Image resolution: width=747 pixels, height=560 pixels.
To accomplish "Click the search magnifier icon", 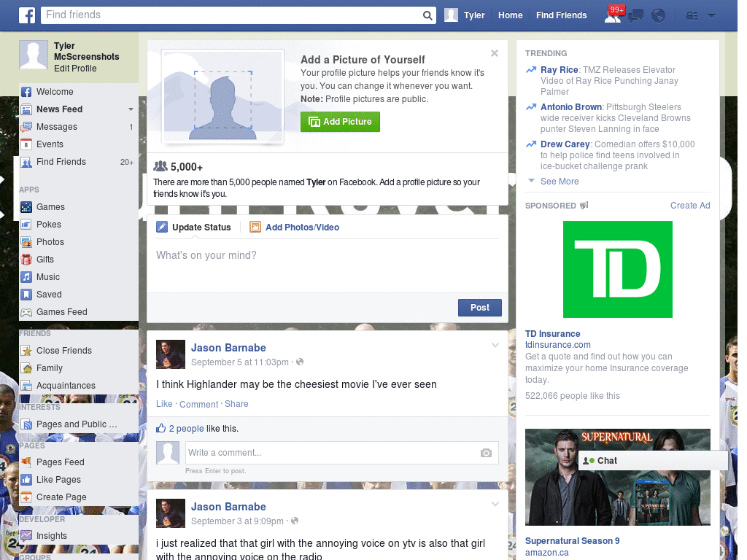I will (x=427, y=15).
